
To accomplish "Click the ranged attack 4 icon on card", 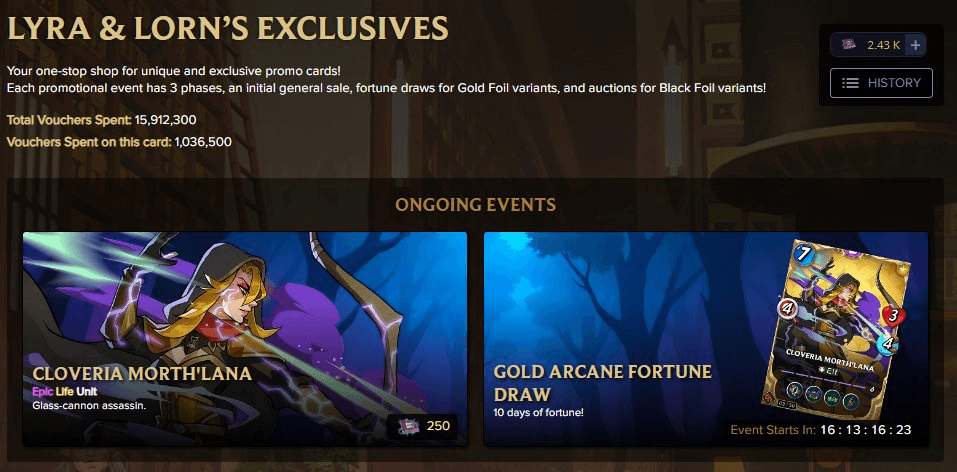I will pos(787,309).
